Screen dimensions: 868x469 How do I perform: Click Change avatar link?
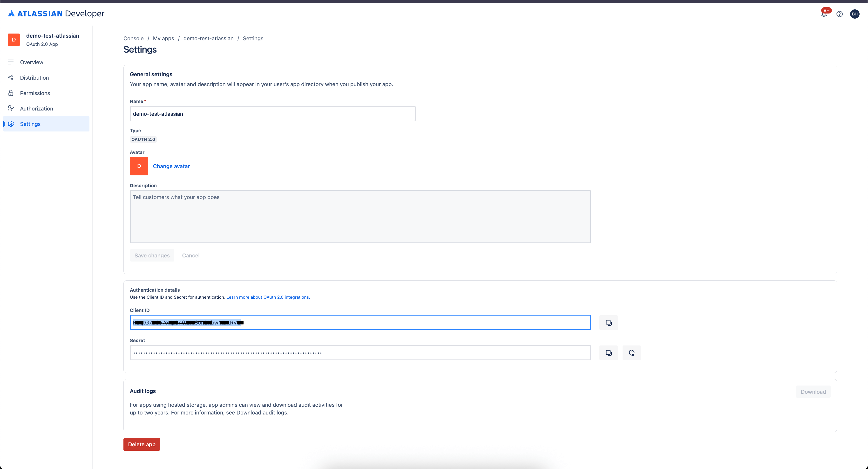click(171, 166)
